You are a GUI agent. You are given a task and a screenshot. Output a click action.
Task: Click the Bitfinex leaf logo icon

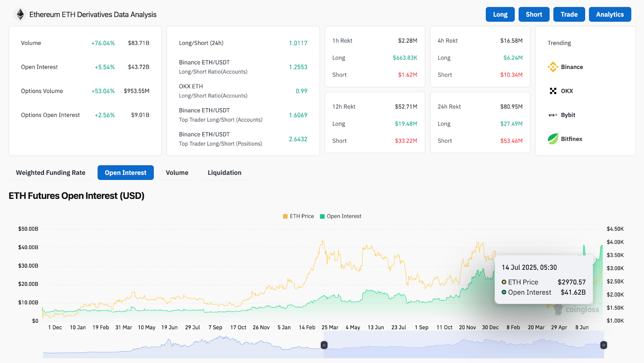coord(553,139)
